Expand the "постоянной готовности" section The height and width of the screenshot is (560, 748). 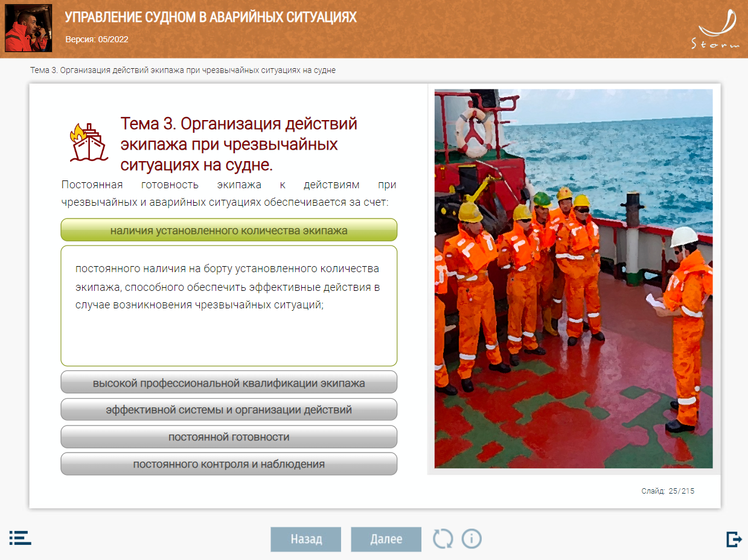coord(229,437)
